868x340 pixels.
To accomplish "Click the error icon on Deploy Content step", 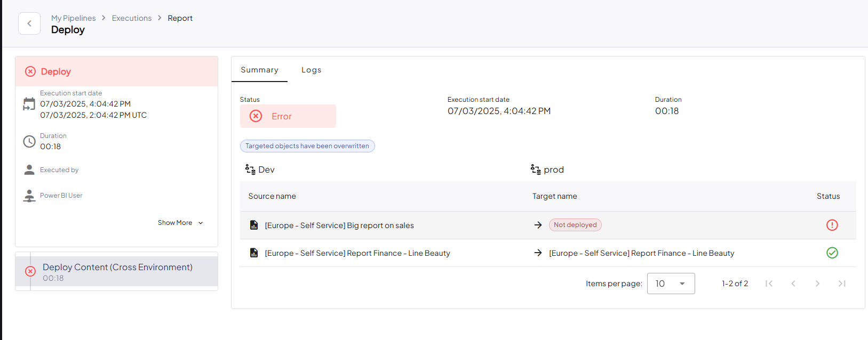I will click(30, 271).
